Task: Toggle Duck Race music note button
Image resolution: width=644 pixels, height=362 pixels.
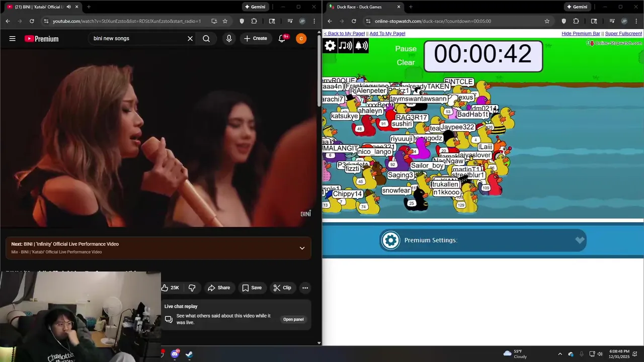Action: 345,46
